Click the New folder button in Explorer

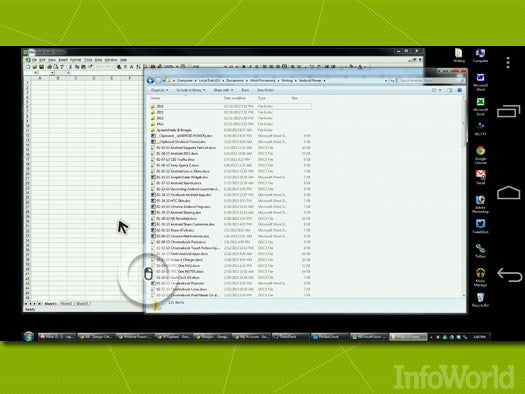[x=265, y=90]
